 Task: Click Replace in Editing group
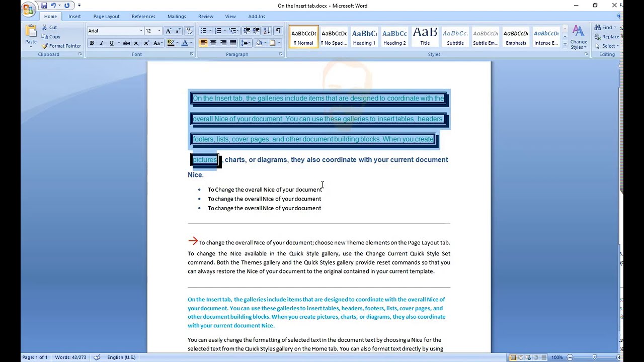coord(607,37)
